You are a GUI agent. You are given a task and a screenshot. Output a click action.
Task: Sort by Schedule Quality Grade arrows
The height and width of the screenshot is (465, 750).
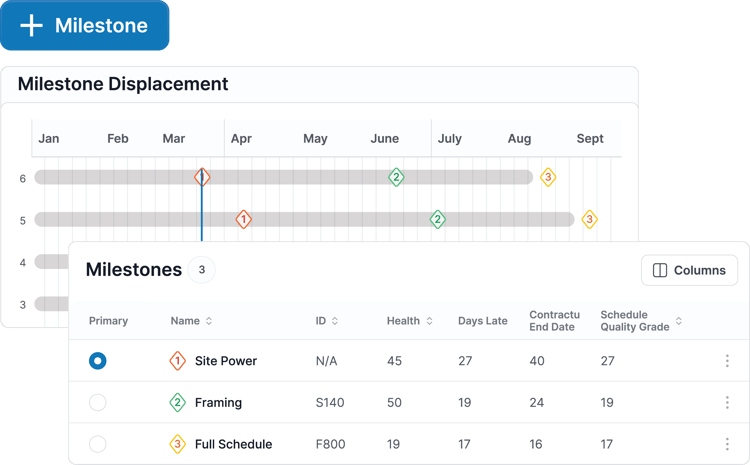(x=679, y=321)
